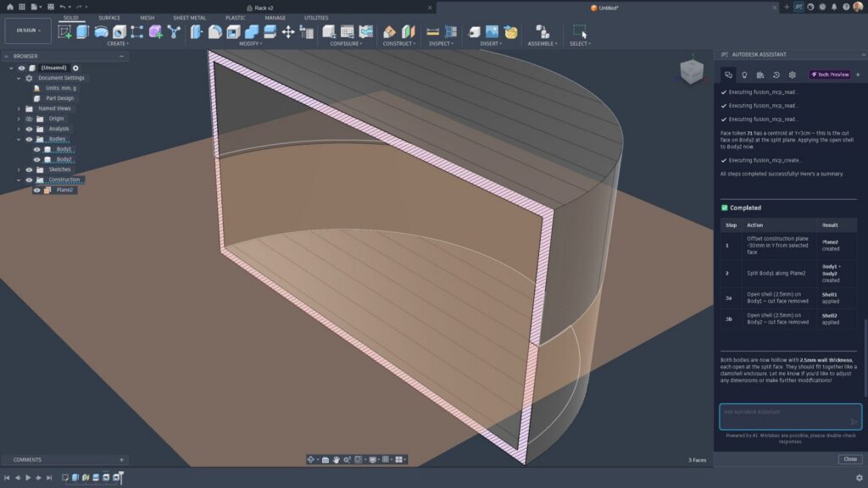Open Autodesk Assistant settings gear

[x=793, y=75]
